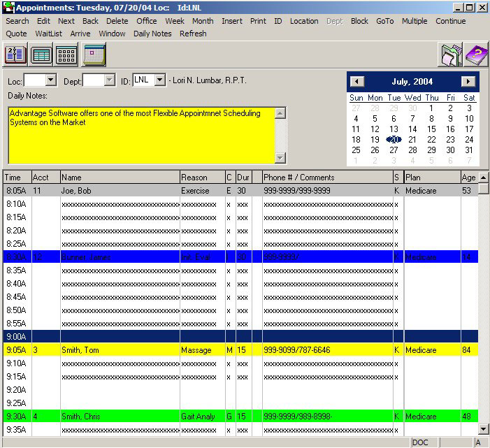The image size is (490, 448).
Task: Click the Phone # / Comments column header
Action: click(x=328, y=178)
